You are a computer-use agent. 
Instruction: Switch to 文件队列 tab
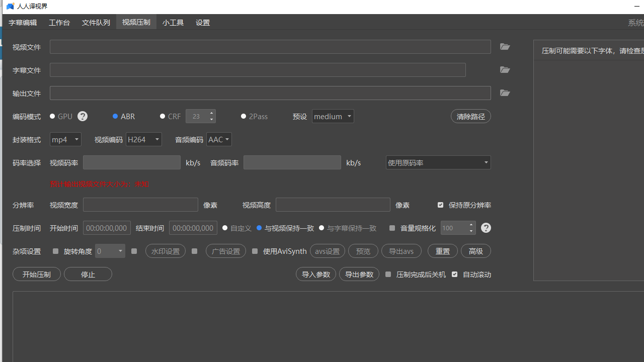click(96, 23)
